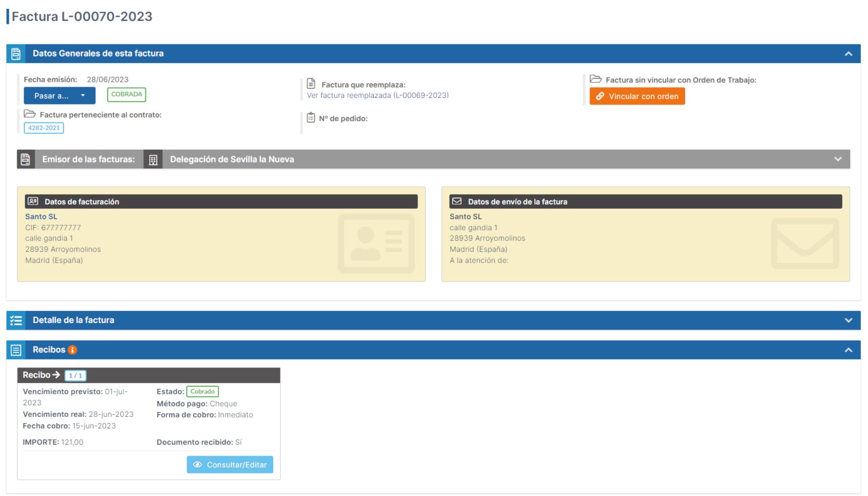Click the receipt icon beside Recibos header
This screenshot has height=496, width=868.
(x=16, y=350)
